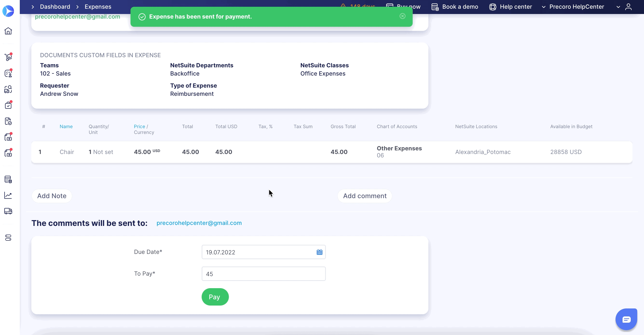The image size is (644, 335).
Task: Click into the To Pay amount field
Action: (x=263, y=274)
